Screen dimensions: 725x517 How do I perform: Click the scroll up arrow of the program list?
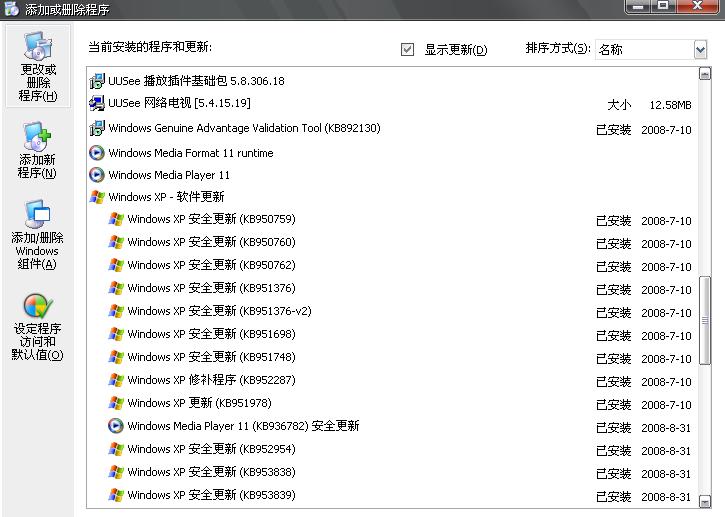coord(705,74)
